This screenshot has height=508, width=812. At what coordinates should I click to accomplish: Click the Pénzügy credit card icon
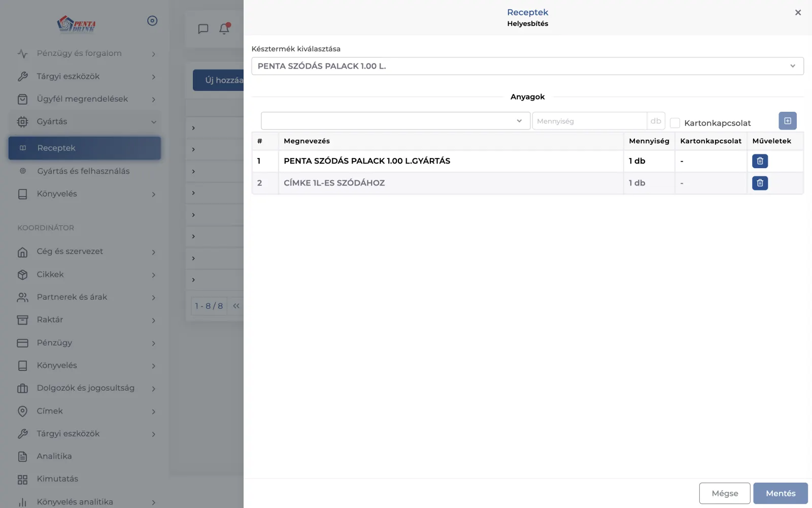(x=22, y=343)
